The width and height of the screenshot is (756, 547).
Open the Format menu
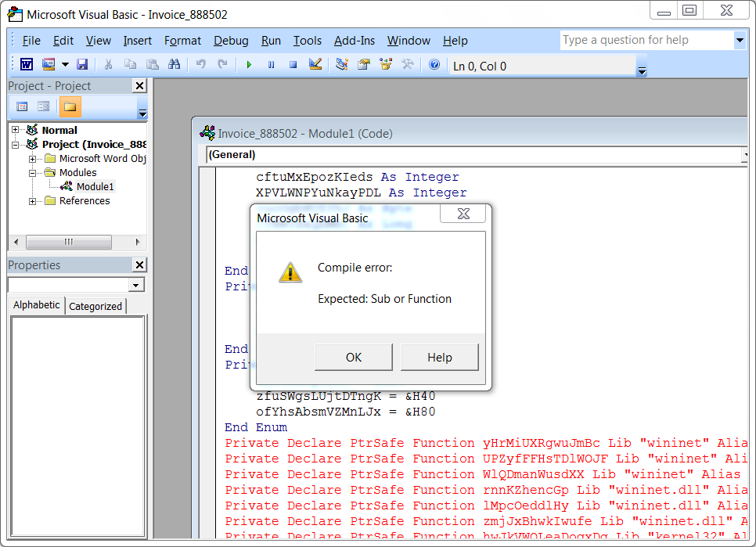[182, 41]
